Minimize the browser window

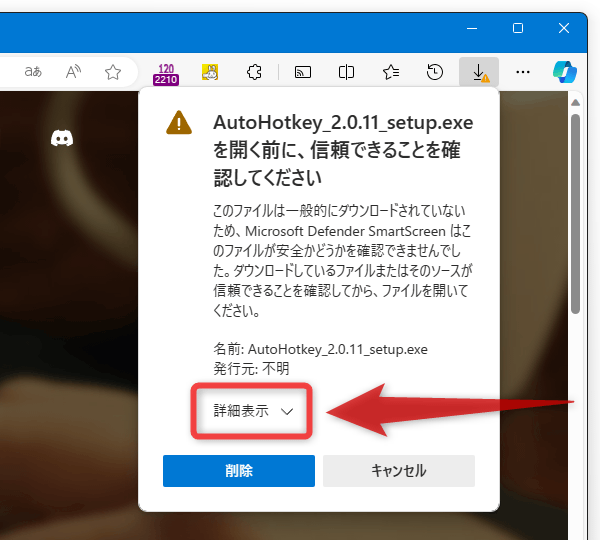point(472,28)
